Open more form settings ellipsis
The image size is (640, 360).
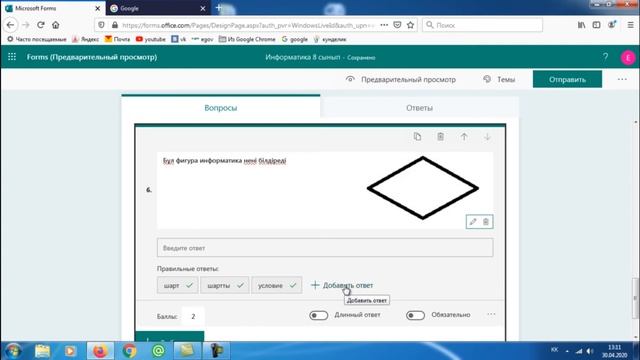tap(622, 79)
